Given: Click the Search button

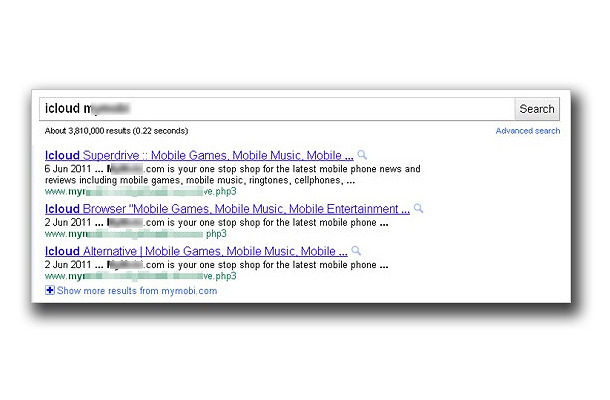Looking at the screenshot, I should pyautogui.click(x=537, y=109).
